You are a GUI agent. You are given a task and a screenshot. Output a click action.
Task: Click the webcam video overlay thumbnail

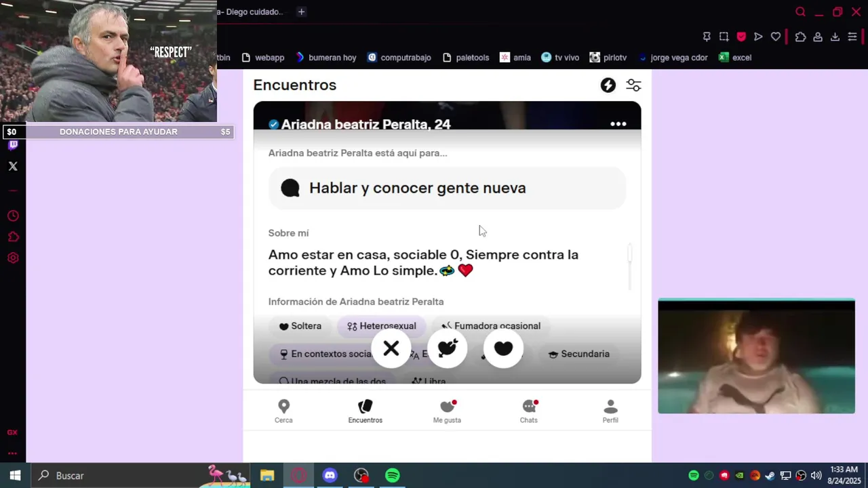[x=756, y=357]
